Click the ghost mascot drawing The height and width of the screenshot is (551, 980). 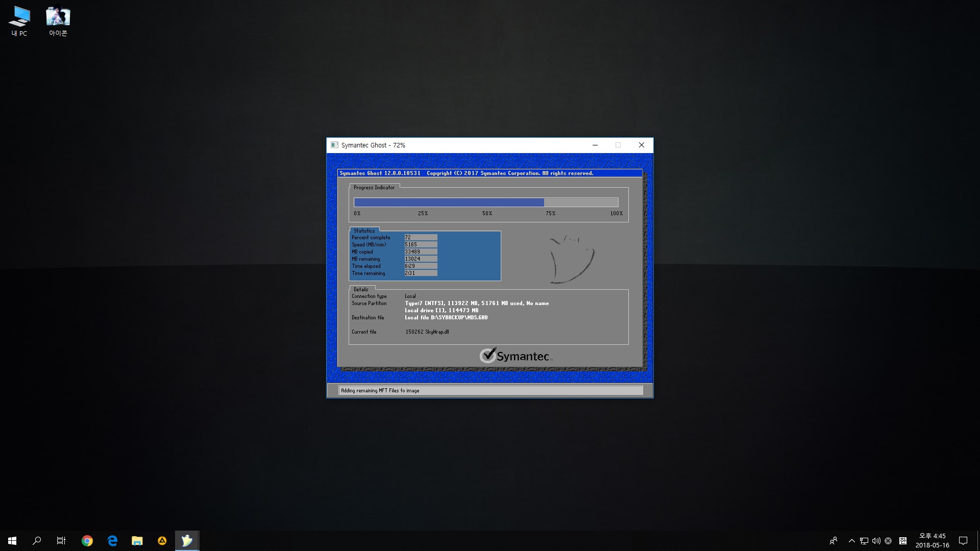572,259
